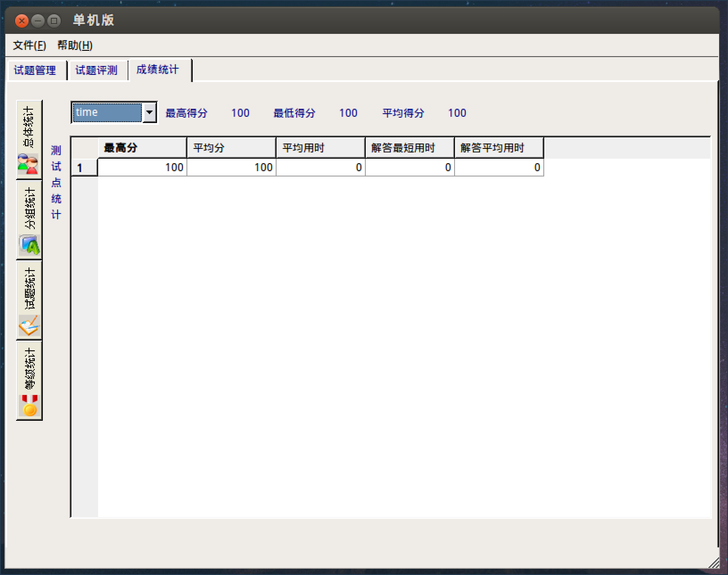This screenshot has height=575, width=728.
Task: Select the 最高分 cell in row 1
Action: [x=142, y=168]
